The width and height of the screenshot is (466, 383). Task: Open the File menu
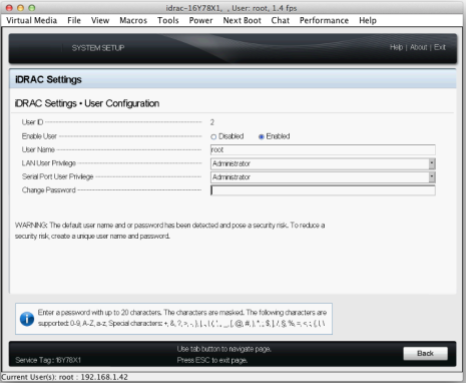[74, 21]
